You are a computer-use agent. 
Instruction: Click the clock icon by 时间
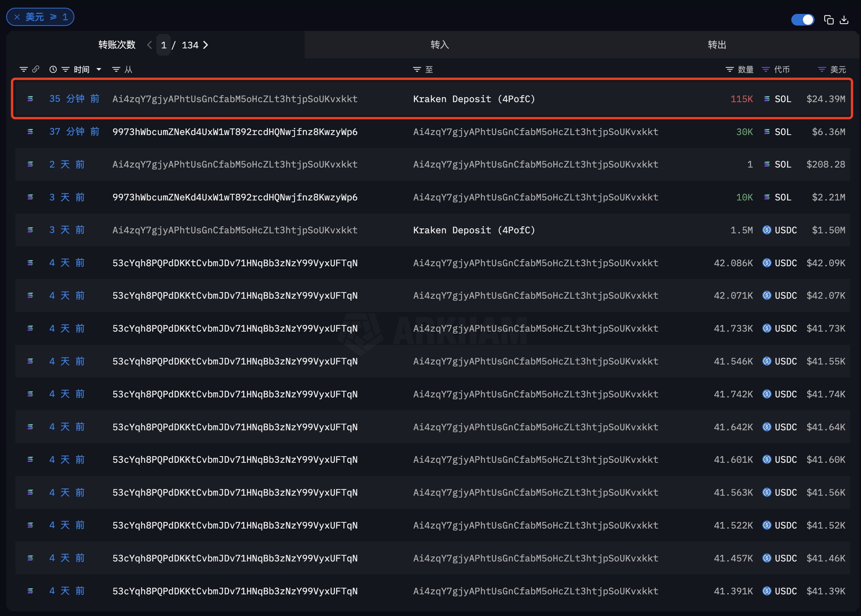[53, 70]
